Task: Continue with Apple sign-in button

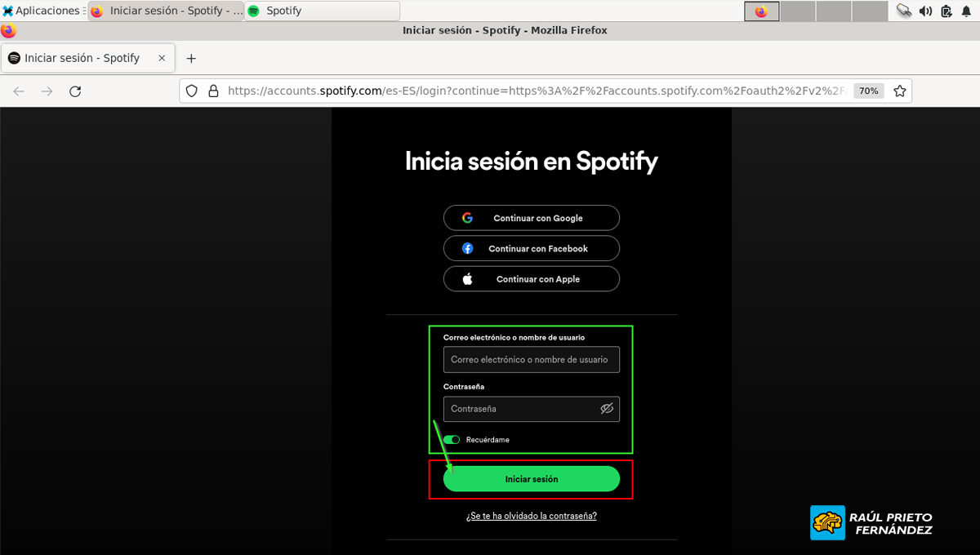Action: (532, 278)
